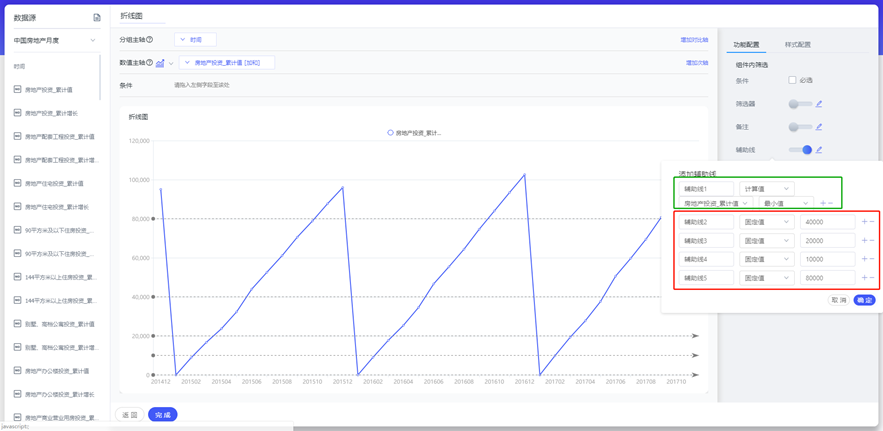Click the 增加对比轴 link

[694, 40]
